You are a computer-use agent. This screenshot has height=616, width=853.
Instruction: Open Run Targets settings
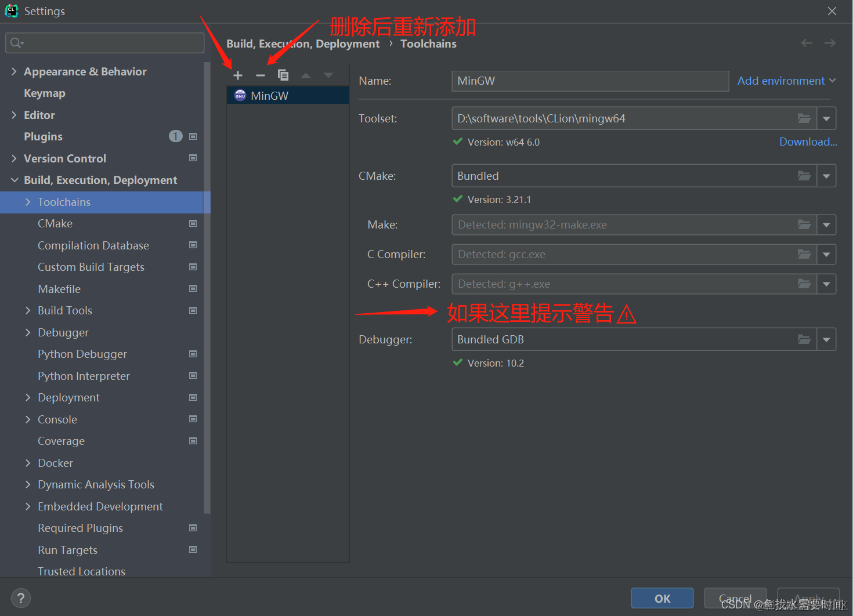pyautogui.click(x=67, y=550)
